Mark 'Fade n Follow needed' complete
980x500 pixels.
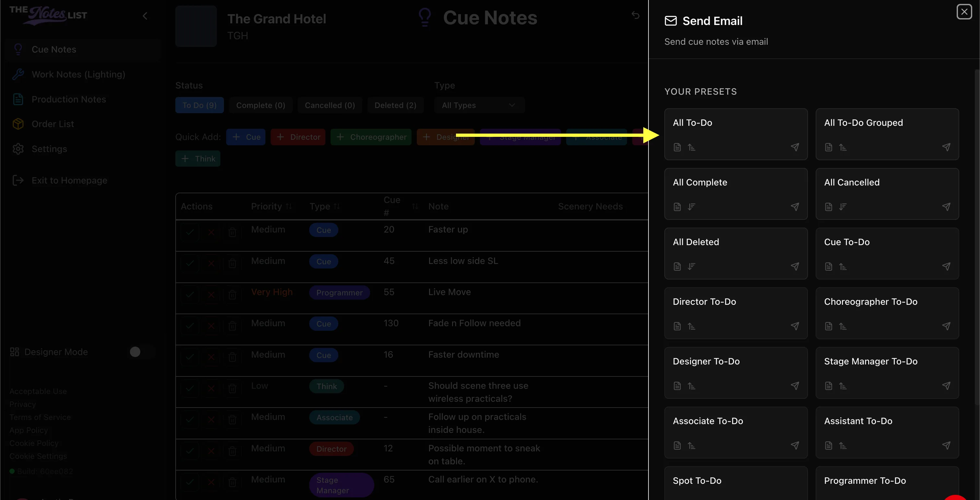tap(190, 326)
